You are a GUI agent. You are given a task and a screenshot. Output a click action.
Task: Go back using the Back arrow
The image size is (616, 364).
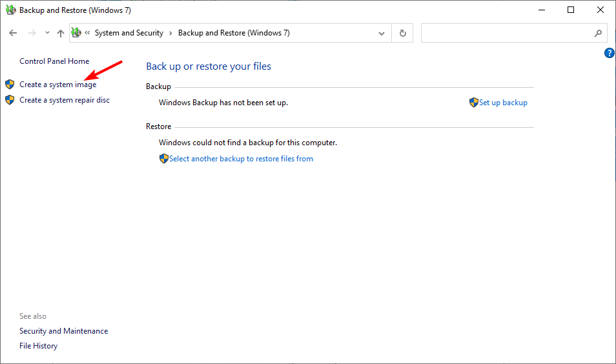[13, 33]
